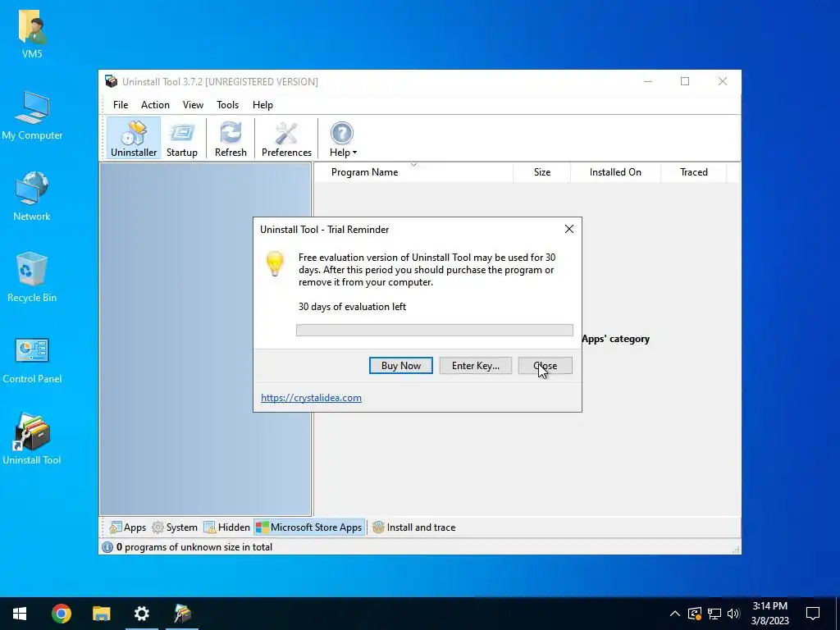Viewport: 840px width, 630px height.
Task: Click the Buy Now button
Action: (400, 365)
